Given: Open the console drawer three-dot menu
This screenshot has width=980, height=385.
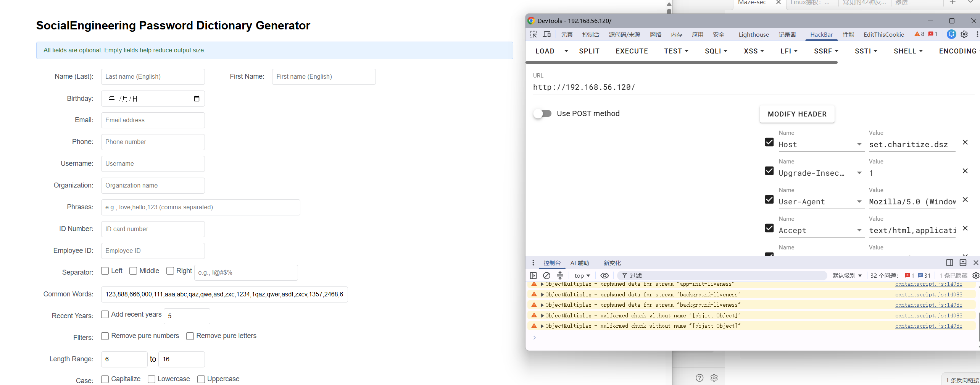Looking at the screenshot, I should click(533, 263).
